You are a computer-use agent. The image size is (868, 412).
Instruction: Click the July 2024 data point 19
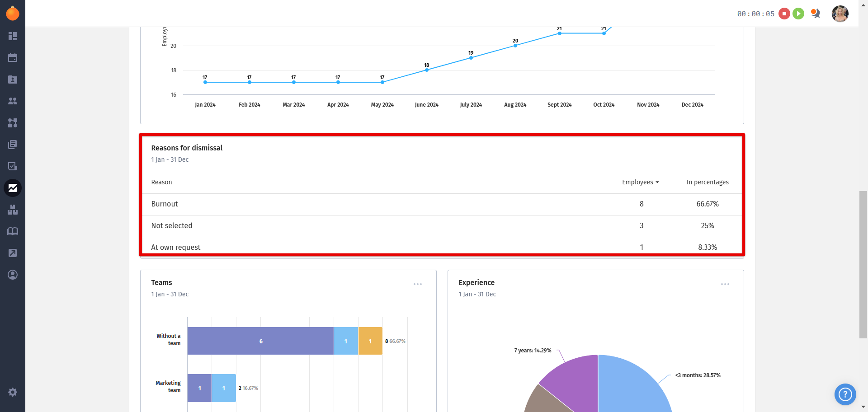pos(471,58)
